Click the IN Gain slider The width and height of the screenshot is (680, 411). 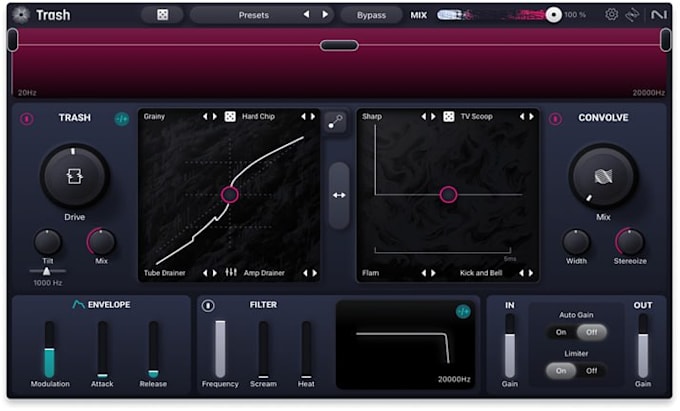point(510,346)
